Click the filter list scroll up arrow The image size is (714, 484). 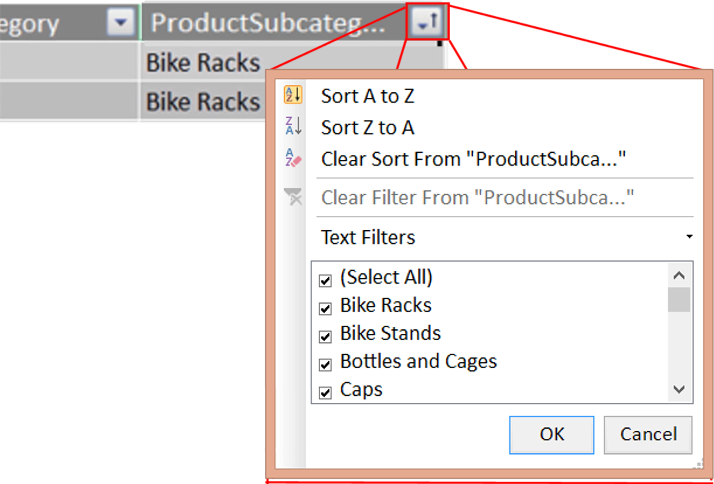pos(679,274)
